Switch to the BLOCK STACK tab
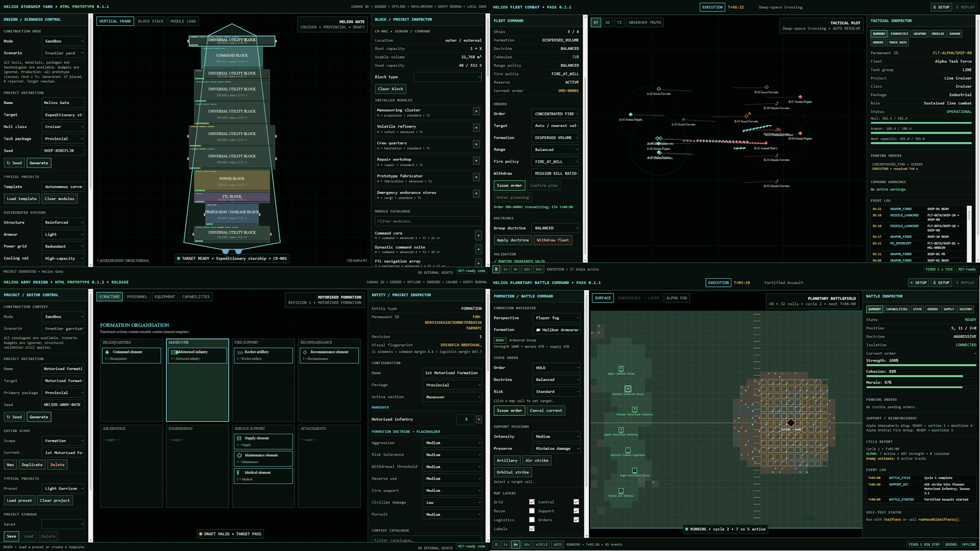This screenshot has width=980, height=551. pos(151,21)
